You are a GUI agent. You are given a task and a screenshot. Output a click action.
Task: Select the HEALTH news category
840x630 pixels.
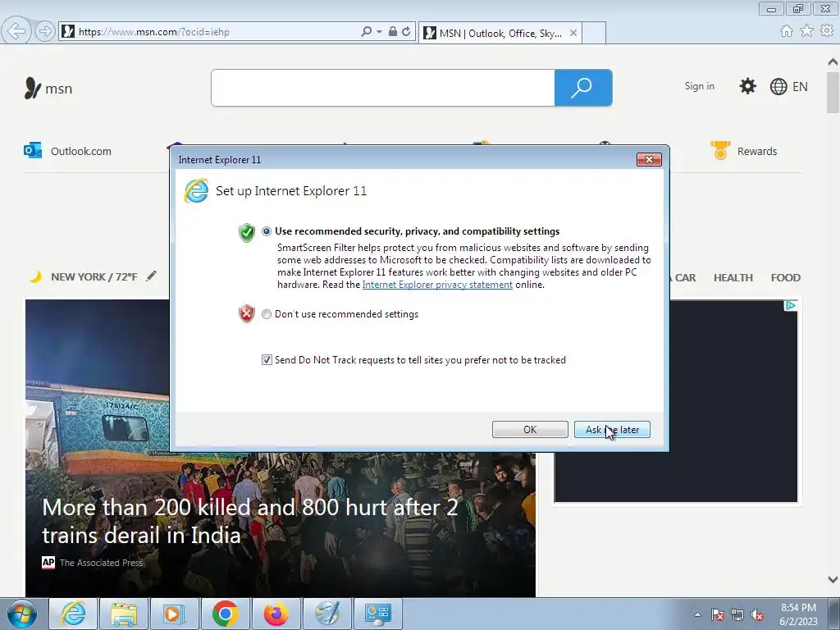click(733, 277)
